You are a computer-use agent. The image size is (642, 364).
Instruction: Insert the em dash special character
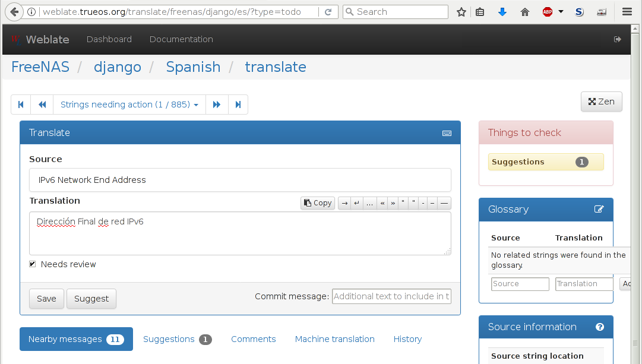(444, 202)
